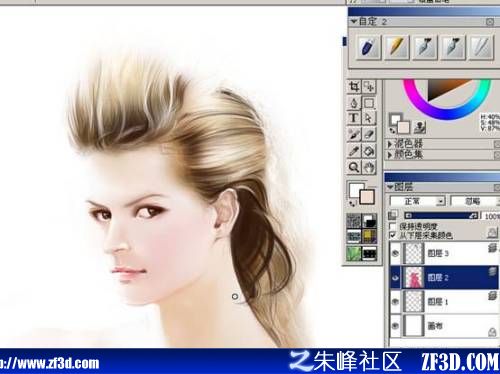Viewport: 500px width, 374px height.
Task: Select the Text tool
Action: 354,118
